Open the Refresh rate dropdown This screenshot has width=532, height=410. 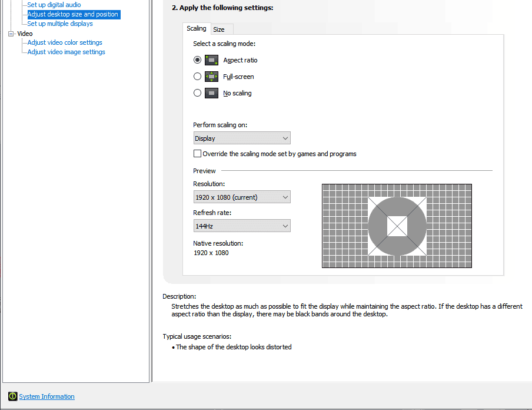[242, 226]
